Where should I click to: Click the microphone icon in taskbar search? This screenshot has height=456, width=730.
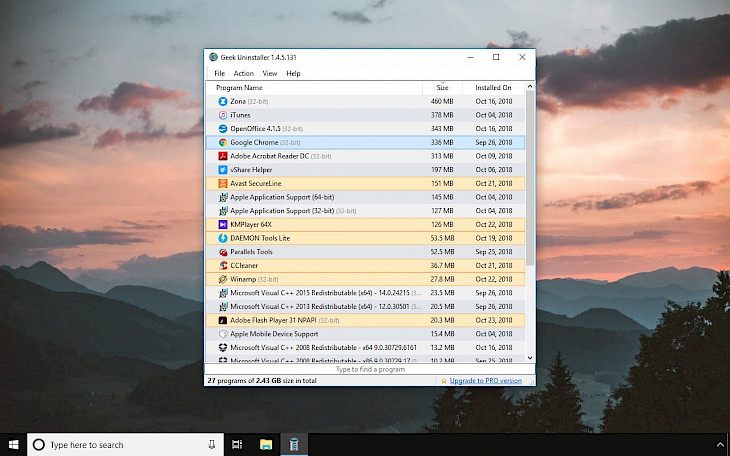[x=211, y=445]
